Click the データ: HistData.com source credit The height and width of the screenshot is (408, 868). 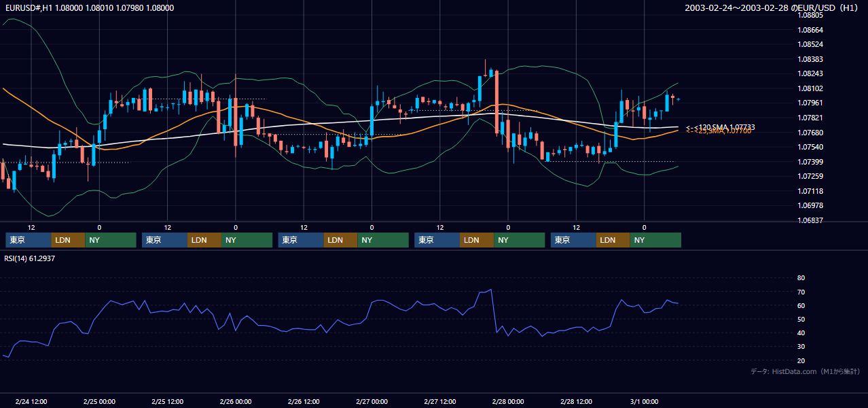pos(806,371)
